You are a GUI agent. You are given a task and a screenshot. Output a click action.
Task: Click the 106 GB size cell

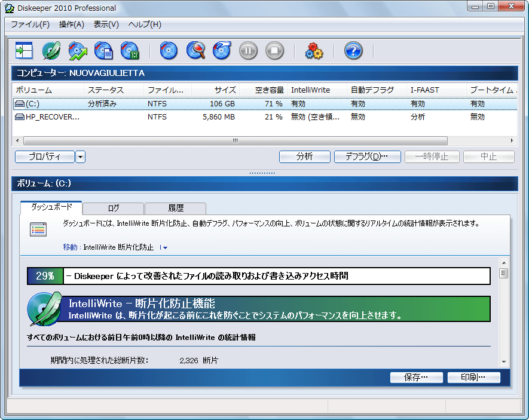[222, 104]
